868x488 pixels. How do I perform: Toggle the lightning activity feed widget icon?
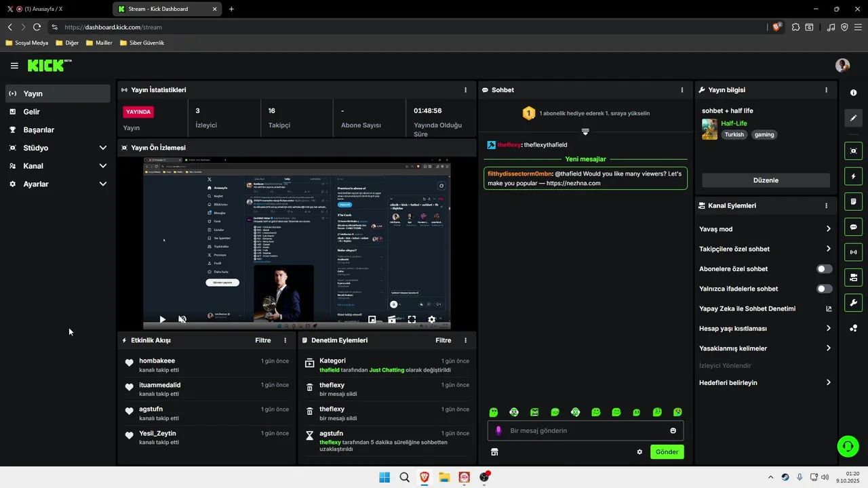click(854, 176)
